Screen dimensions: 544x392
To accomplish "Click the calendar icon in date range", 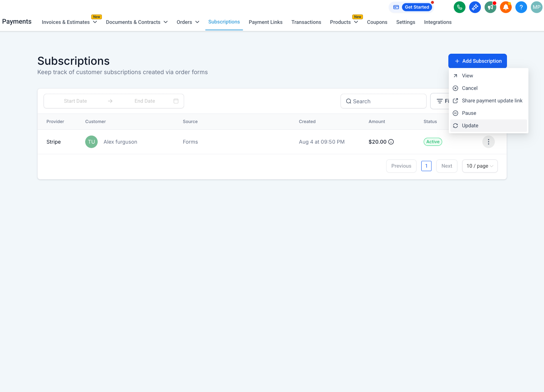I will click(x=176, y=101).
